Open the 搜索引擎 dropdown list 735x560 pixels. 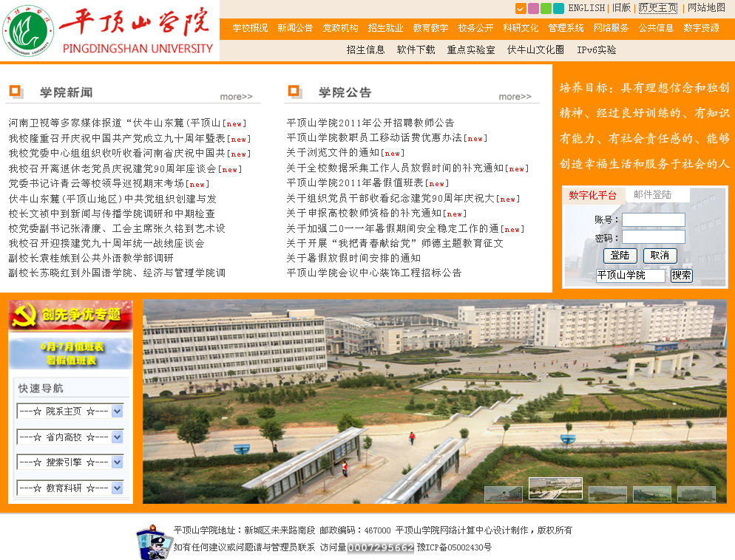pos(117,462)
